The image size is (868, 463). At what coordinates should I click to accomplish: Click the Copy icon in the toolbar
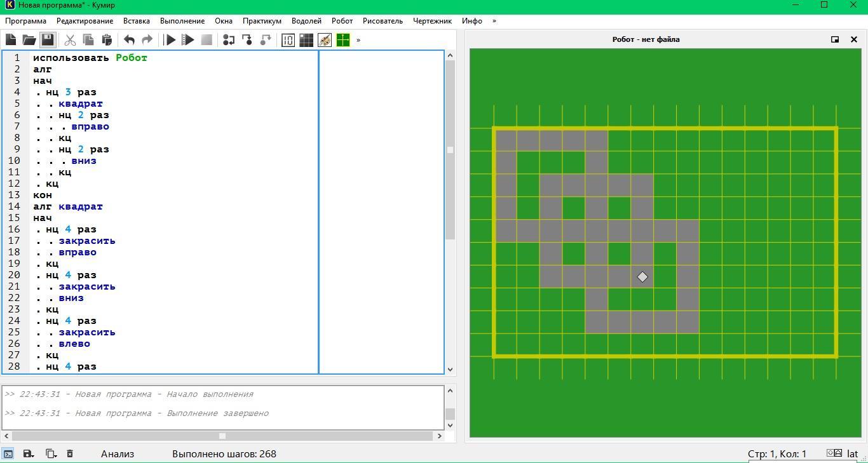click(x=88, y=40)
